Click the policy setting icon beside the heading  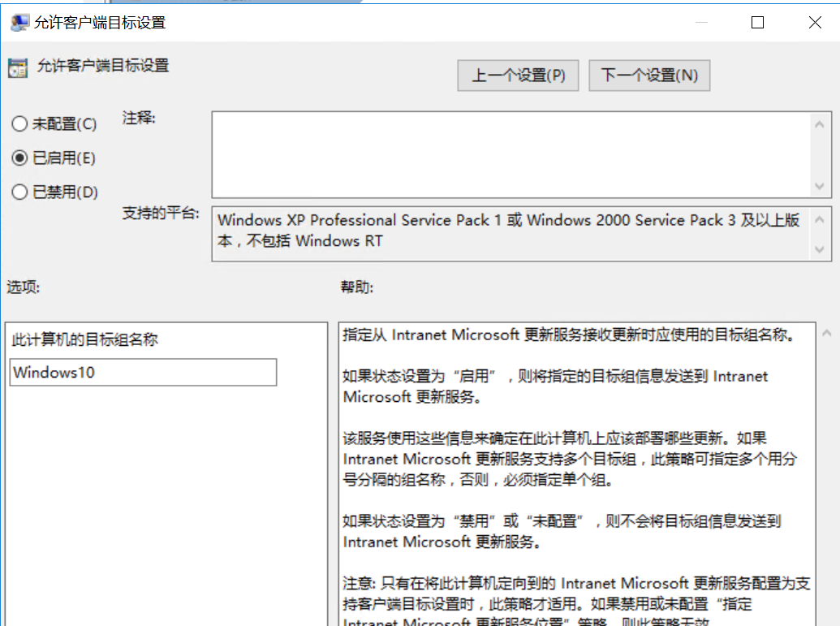[18, 67]
